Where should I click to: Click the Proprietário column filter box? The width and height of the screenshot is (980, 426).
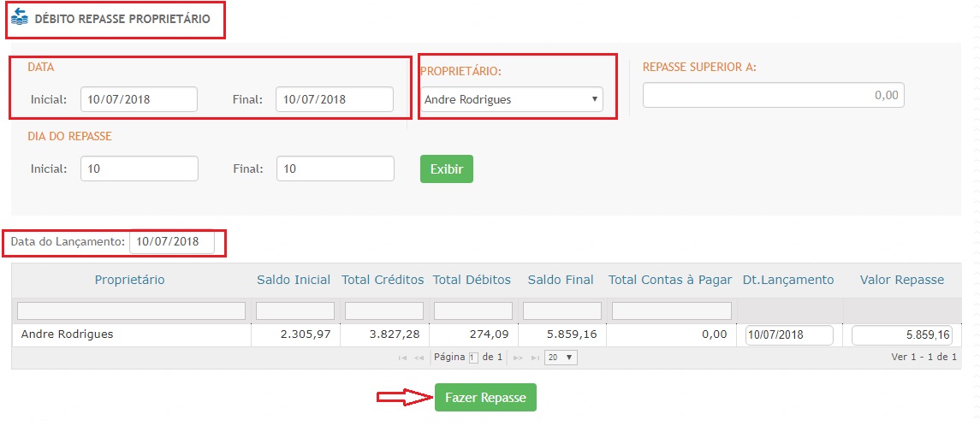131,311
